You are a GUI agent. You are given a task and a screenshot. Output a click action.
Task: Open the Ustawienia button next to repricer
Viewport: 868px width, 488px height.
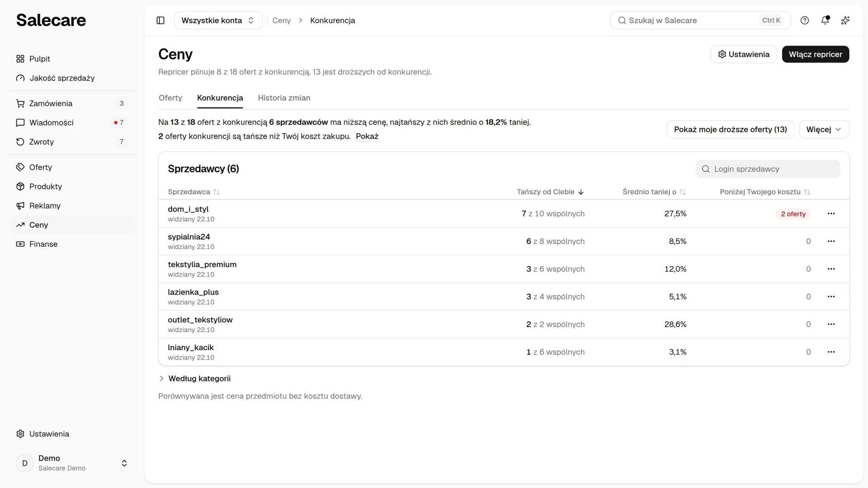point(744,54)
